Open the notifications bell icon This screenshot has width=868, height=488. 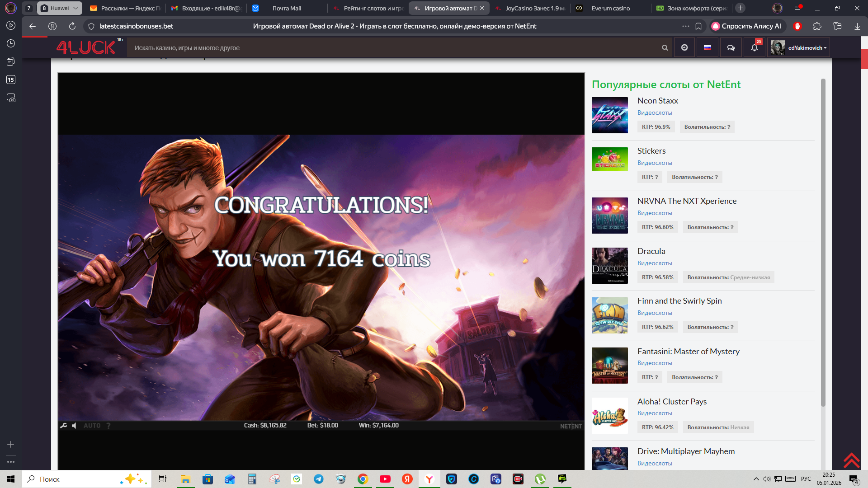coord(755,47)
